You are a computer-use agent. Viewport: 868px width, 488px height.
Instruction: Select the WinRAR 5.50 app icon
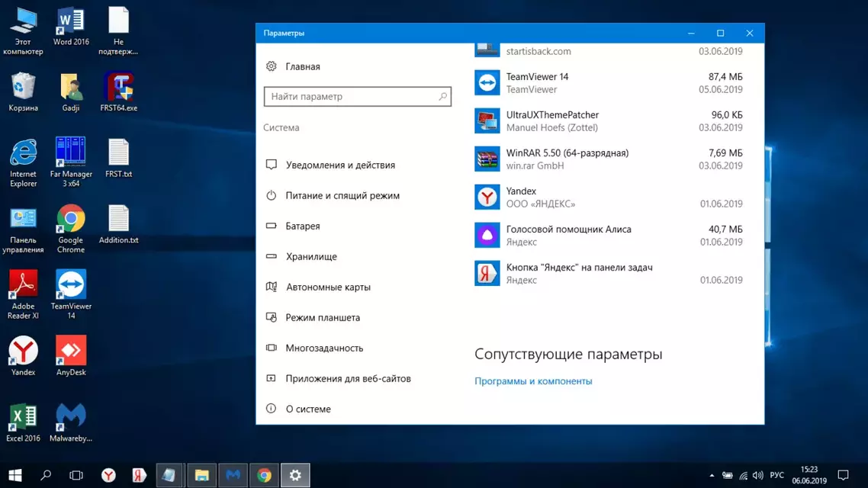pyautogui.click(x=487, y=159)
